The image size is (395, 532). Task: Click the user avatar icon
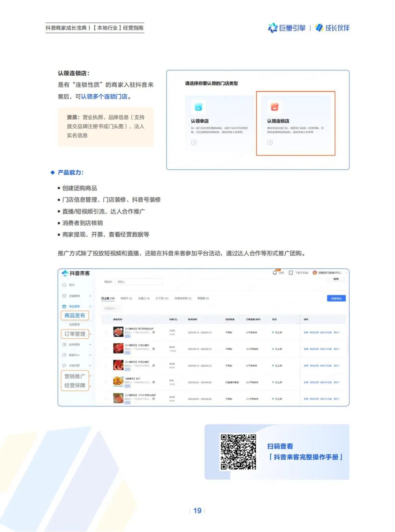pos(315,273)
